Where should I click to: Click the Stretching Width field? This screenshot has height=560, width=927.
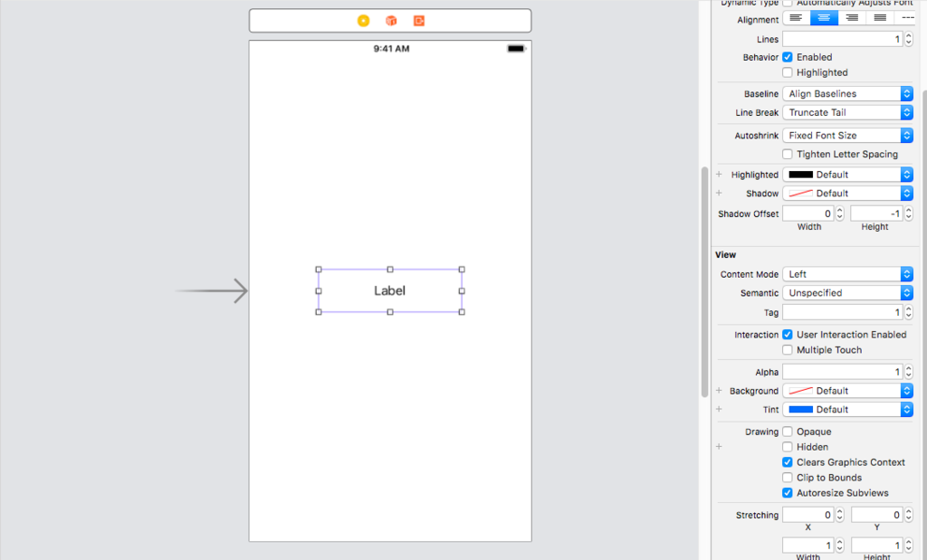point(808,546)
